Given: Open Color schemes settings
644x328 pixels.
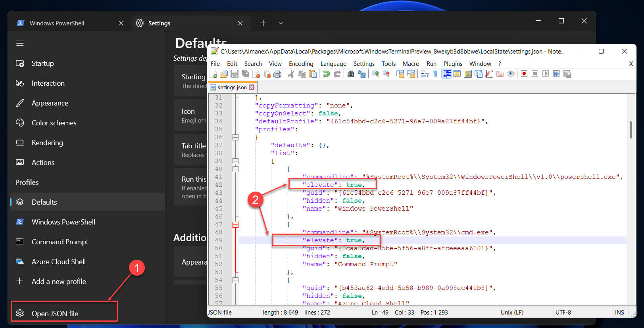Looking at the screenshot, I should pos(87,123).
